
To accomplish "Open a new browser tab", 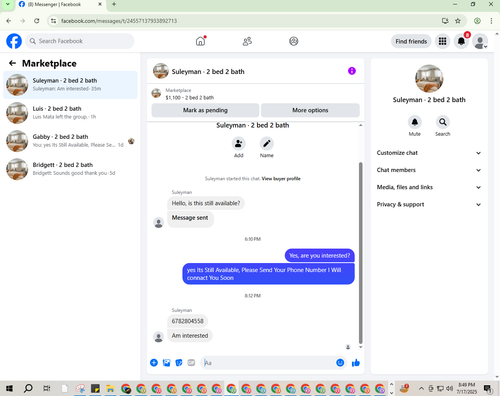I will [x=114, y=4].
